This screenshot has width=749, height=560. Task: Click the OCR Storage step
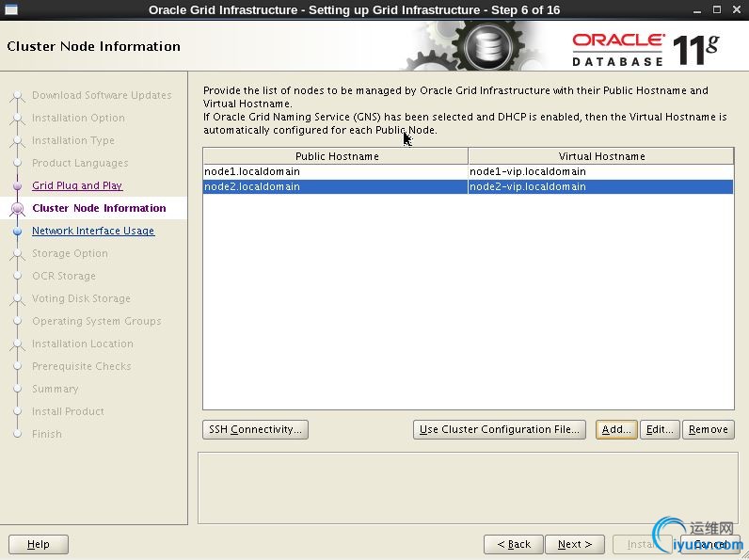point(64,276)
